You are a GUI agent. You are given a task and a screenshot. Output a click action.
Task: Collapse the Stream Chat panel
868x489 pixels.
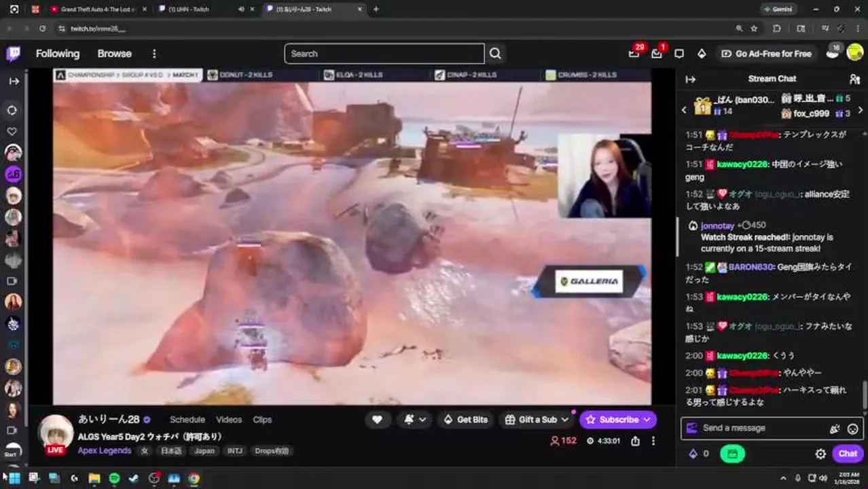(x=691, y=79)
